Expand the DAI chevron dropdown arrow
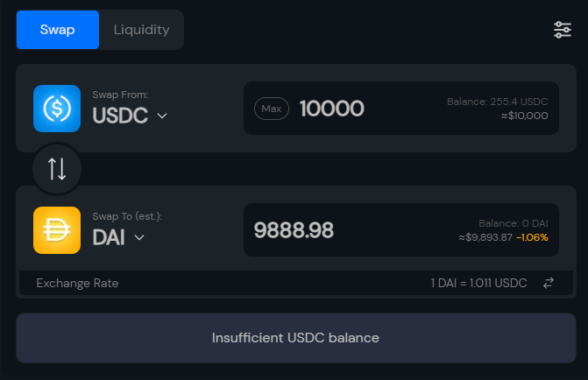This screenshot has width=588, height=380. click(x=139, y=236)
